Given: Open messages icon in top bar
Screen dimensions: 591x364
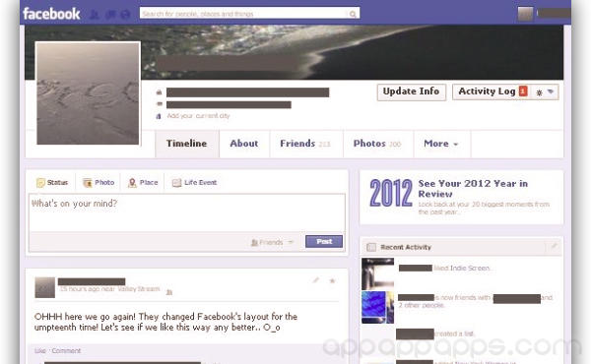Looking at the screenshot, I should (x=110, y=15).
